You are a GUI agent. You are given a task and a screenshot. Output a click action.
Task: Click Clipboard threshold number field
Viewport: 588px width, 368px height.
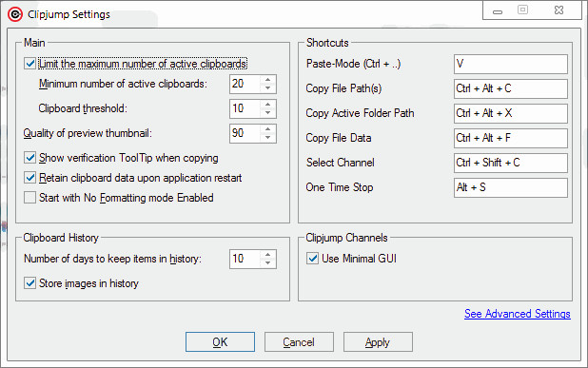pos(245,108)
